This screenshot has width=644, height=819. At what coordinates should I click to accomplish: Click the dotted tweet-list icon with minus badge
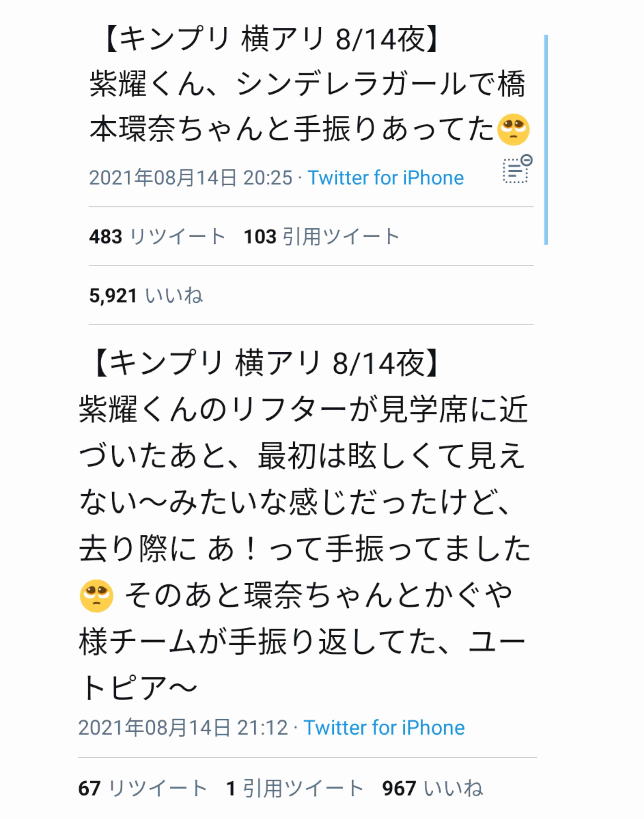coord(518,169)
